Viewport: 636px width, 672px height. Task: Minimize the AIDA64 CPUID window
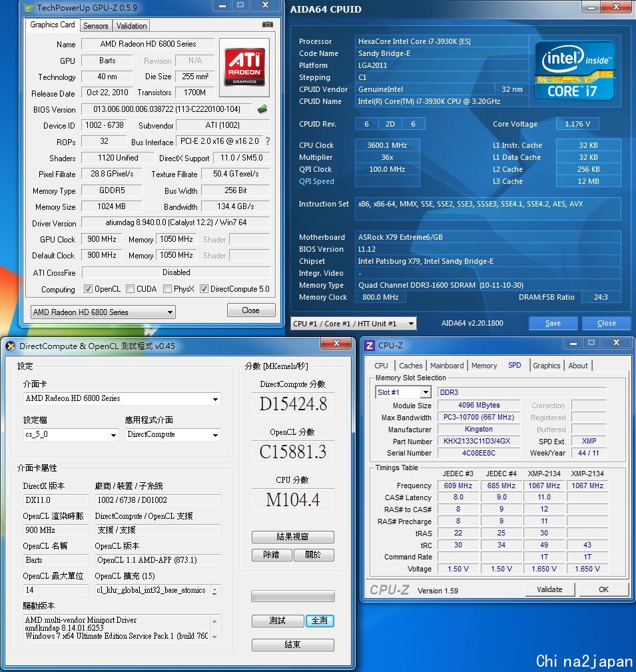click(591, 7)
